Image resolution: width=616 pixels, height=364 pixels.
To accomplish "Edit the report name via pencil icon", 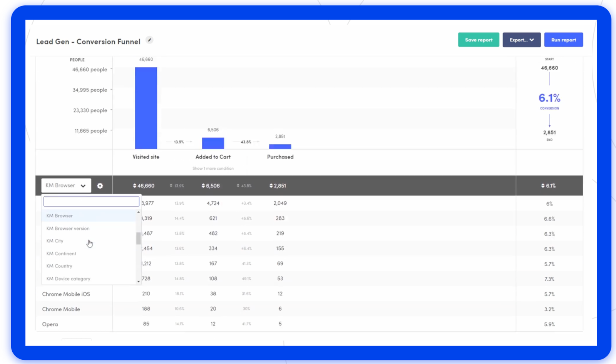I will (149, 40).
